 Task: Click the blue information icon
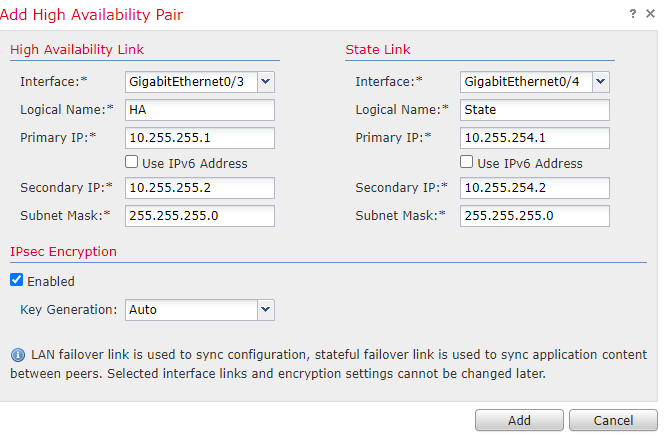tap(17, 355)
